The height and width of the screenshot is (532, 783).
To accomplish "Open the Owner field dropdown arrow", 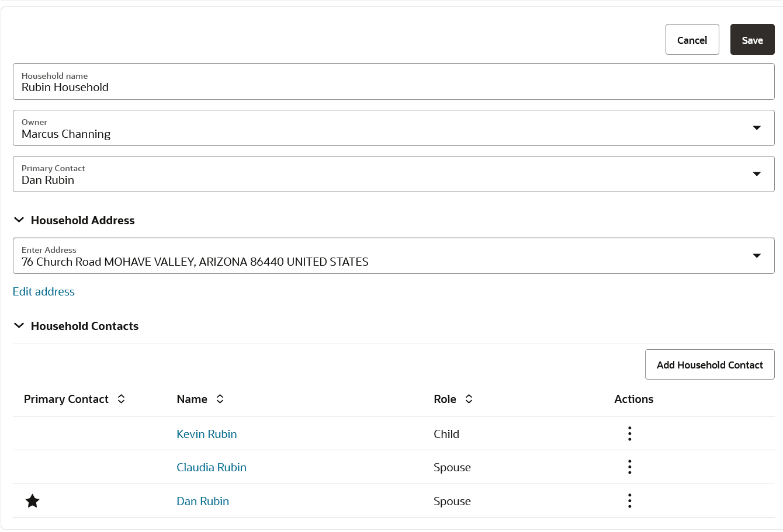I will pyautogui.click(x=757, y=127).
